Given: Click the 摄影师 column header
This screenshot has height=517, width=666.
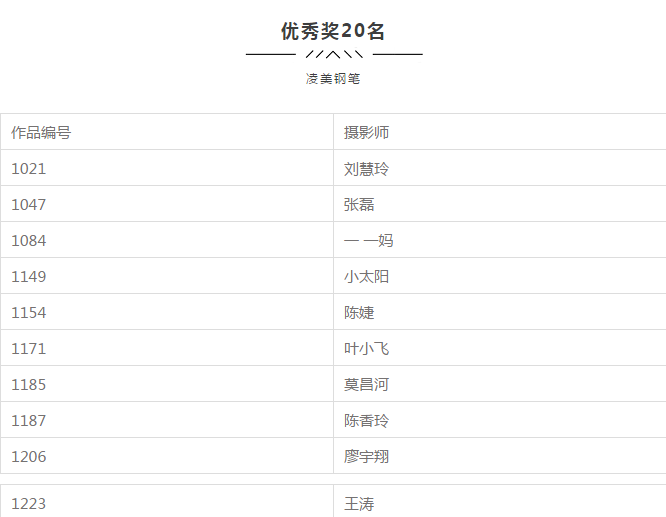Looking at the screenshot, I should [x=366, y=133].
